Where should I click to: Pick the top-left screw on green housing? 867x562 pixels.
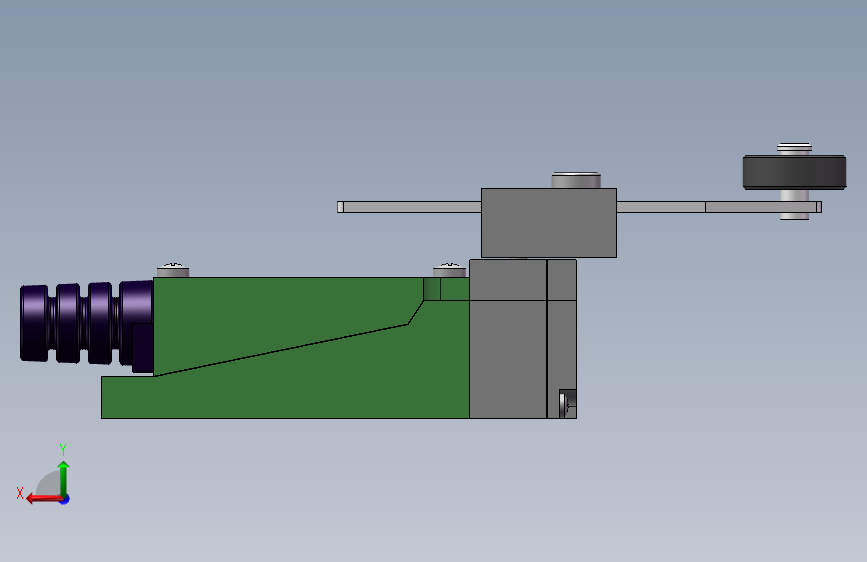click(173, 270)
